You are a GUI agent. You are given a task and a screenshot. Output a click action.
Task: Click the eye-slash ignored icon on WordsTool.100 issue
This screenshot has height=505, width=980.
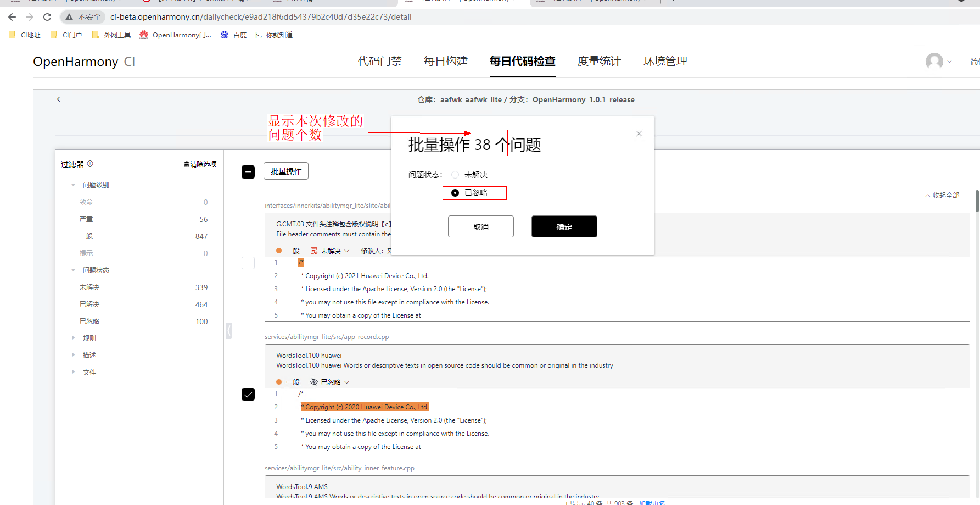point(314,382)
